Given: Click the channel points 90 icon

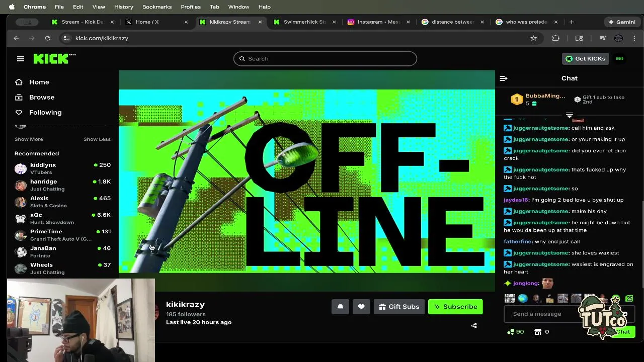Looking at the screenshot, I should pyautogui.click(x=516, y=332).
